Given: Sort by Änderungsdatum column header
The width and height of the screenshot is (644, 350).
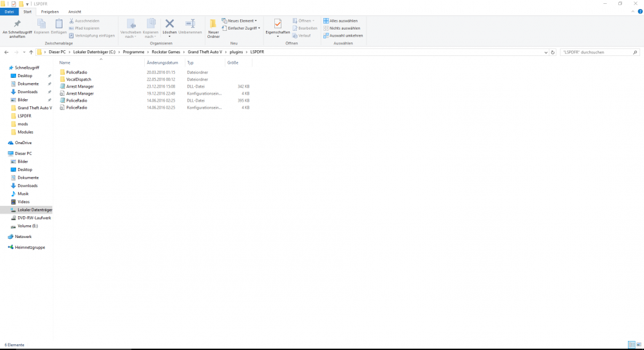Looking at the screenshot, I should pos(164,63).
